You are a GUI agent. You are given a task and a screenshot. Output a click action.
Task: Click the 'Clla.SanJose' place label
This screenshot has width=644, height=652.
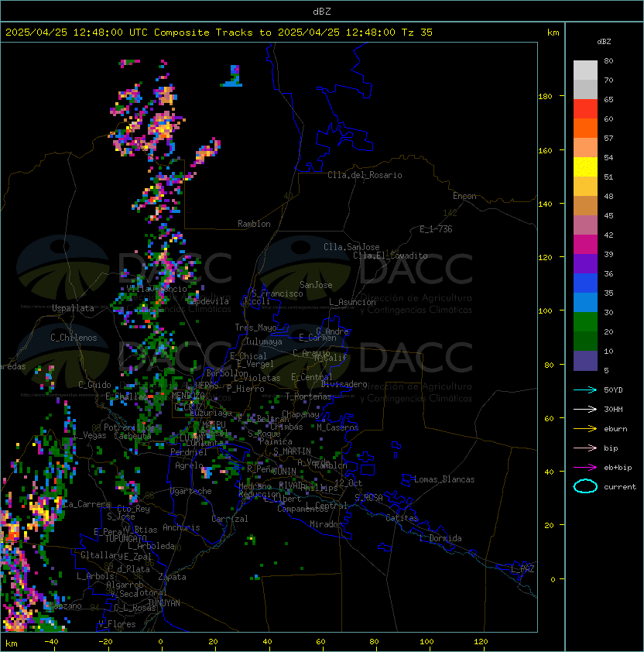click(x=351, y=247)
